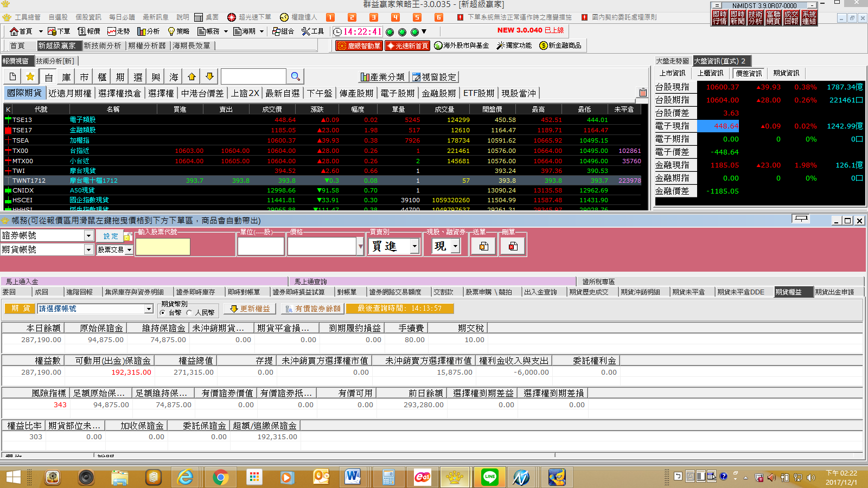Click the 送單 submit order icon
This screenshot has height=488, width=868.
tap(483, 247)
